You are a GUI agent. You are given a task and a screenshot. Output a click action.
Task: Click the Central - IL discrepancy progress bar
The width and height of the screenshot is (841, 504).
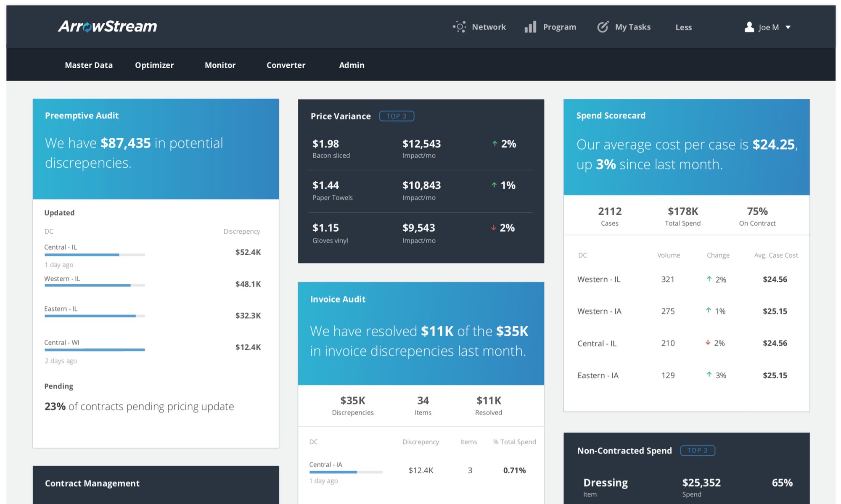click(95, 255)
